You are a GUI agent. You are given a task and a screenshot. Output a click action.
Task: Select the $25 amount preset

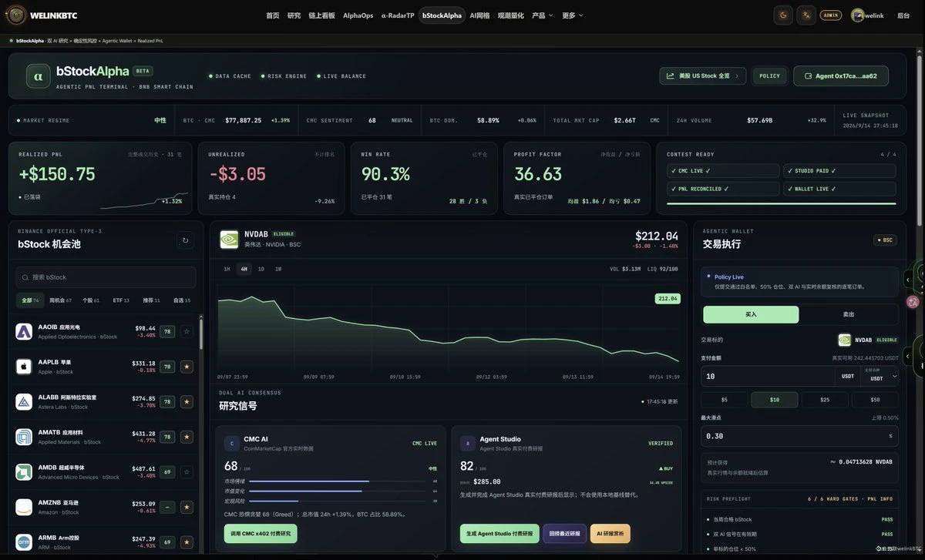(x=824, y=400)
